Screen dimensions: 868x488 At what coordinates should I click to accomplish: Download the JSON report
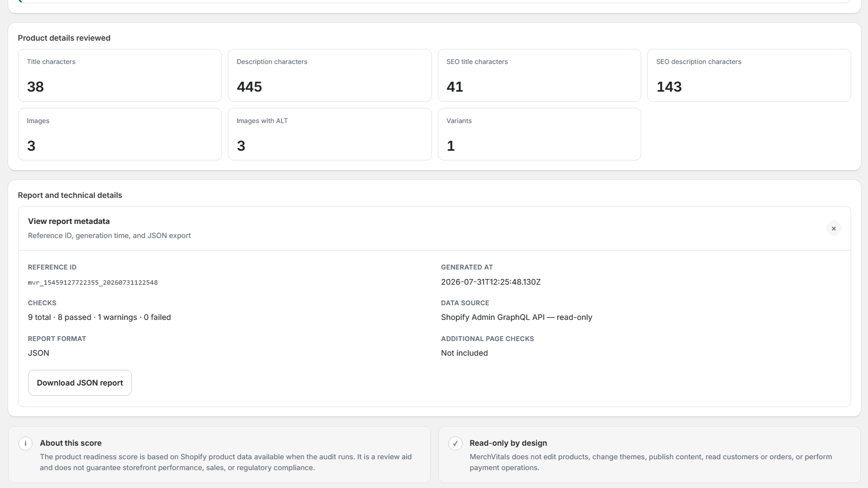(x=80, y=383)
